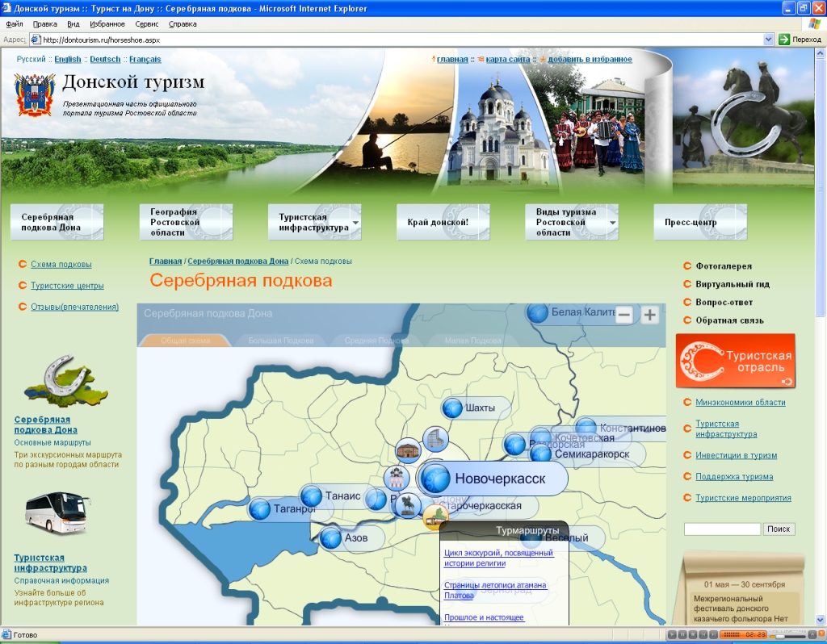The width and height of the screenshot is (827, 644).
Task: Open Схема подковы sidebar link
Action: tap(61, 264)
